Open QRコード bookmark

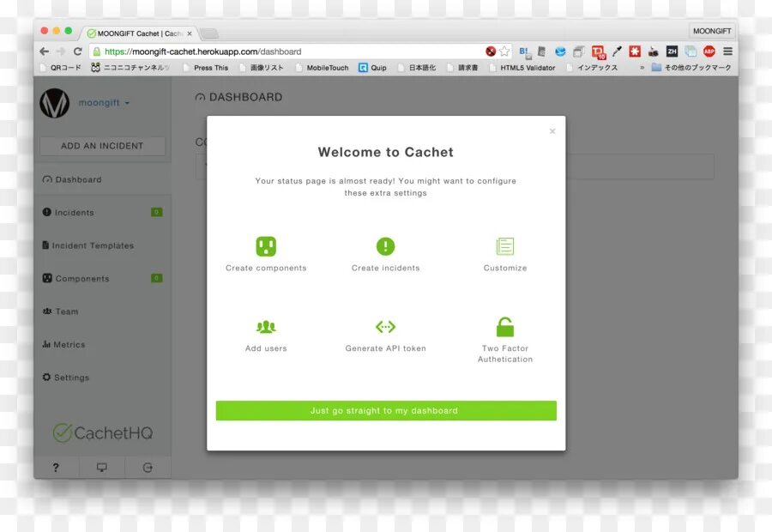[x=60, y=68]
